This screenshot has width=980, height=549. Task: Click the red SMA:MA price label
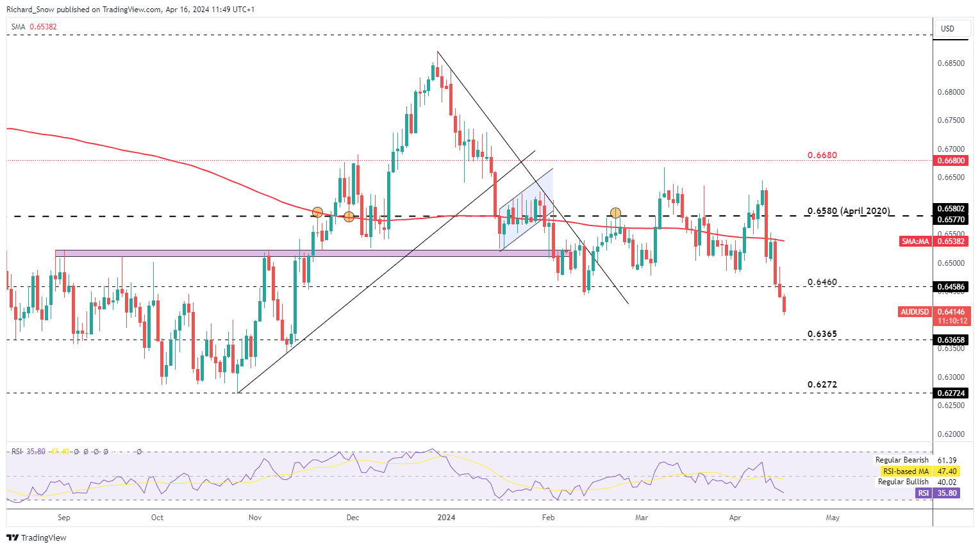click(x=915, y=242)
